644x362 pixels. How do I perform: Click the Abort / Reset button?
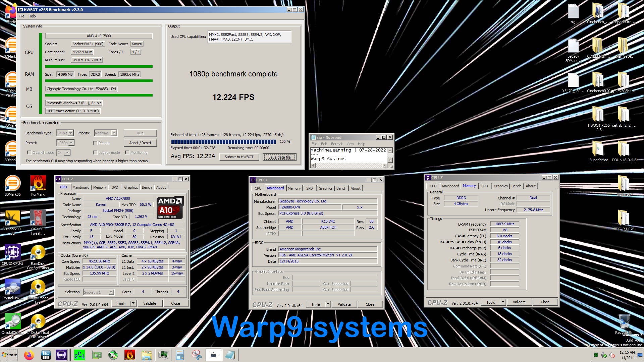140,143
